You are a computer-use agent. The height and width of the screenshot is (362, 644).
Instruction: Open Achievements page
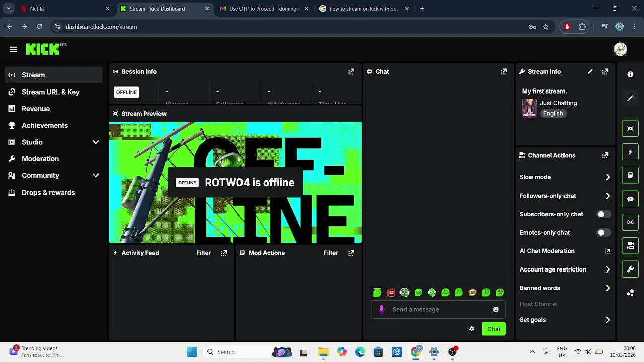click(x=53, y=125)
